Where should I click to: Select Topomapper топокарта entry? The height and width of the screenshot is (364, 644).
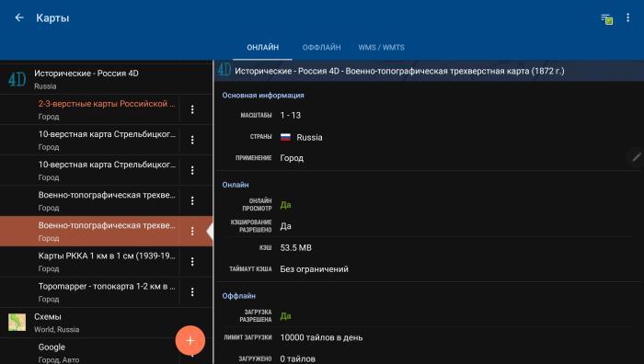pos(89,291)
